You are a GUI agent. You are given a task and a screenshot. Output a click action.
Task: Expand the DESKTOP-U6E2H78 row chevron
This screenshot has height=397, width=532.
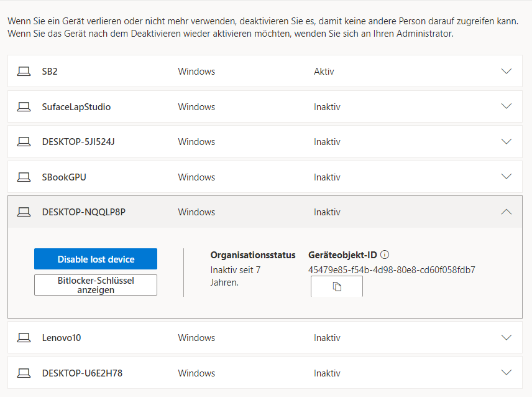507,373
